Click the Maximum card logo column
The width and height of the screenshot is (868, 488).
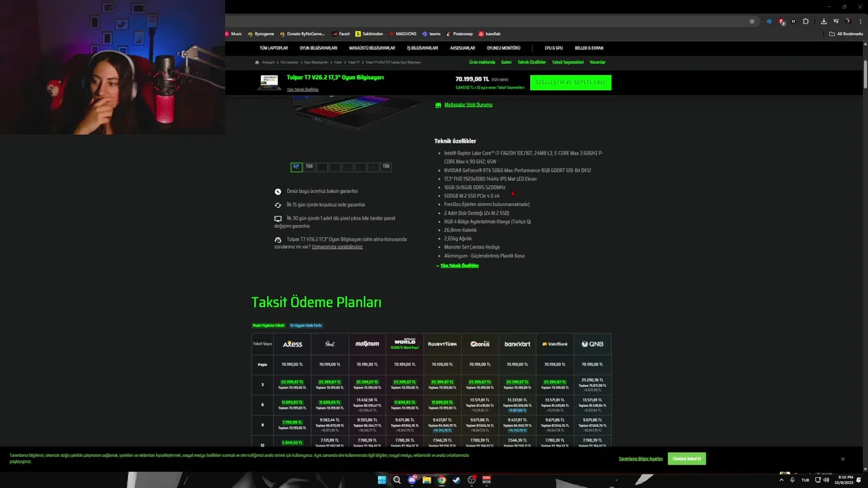tap(368, 344)
